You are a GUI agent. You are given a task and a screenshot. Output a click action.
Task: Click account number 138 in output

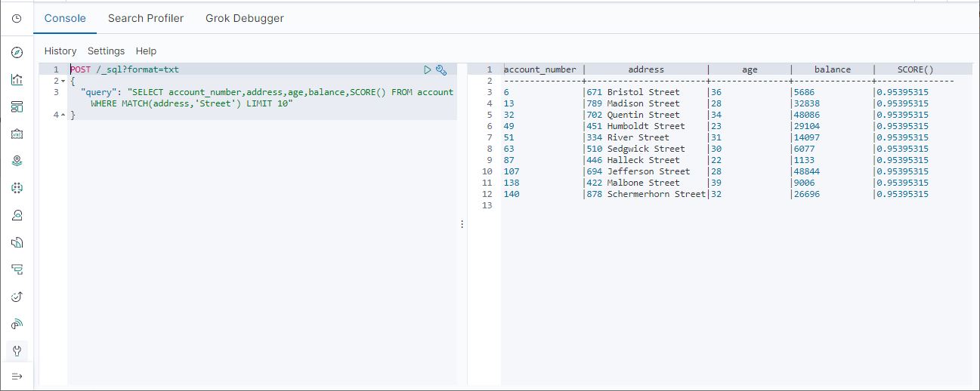pos(512,183)
